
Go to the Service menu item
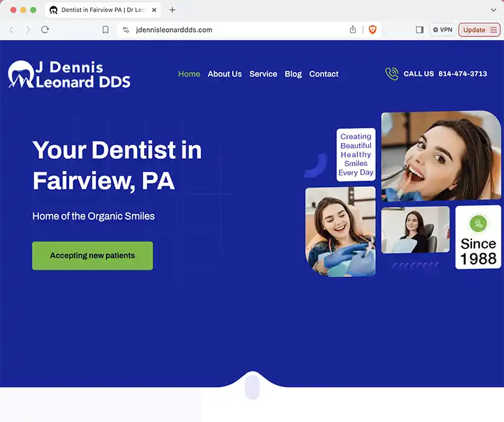pyautogui.click(x=263, y=74)
